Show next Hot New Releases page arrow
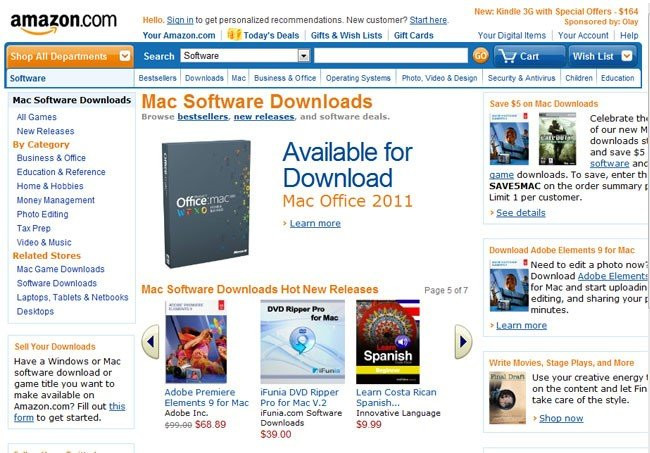Screen dimensions: 650x453 point(463,342)
